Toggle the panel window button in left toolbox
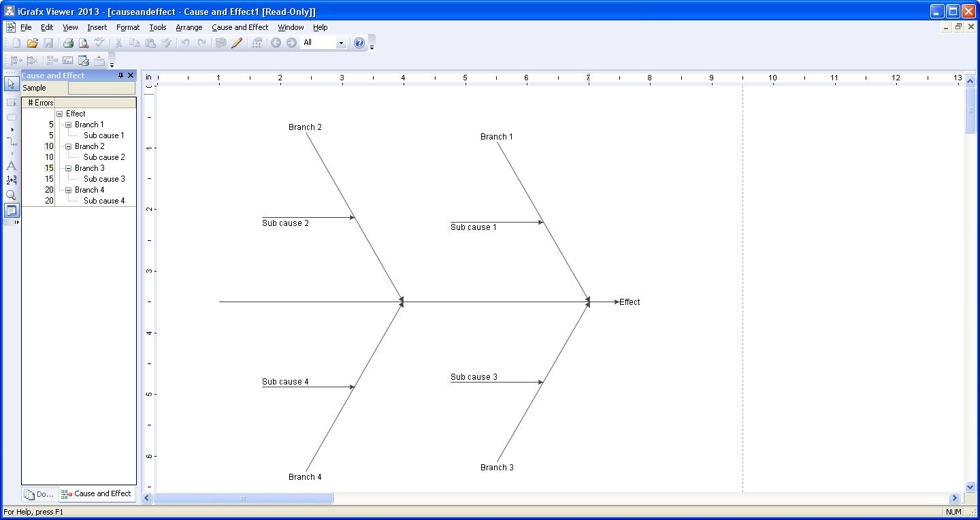Image resolution: width=980 pixels, height=520 pixels. [11, 210]
